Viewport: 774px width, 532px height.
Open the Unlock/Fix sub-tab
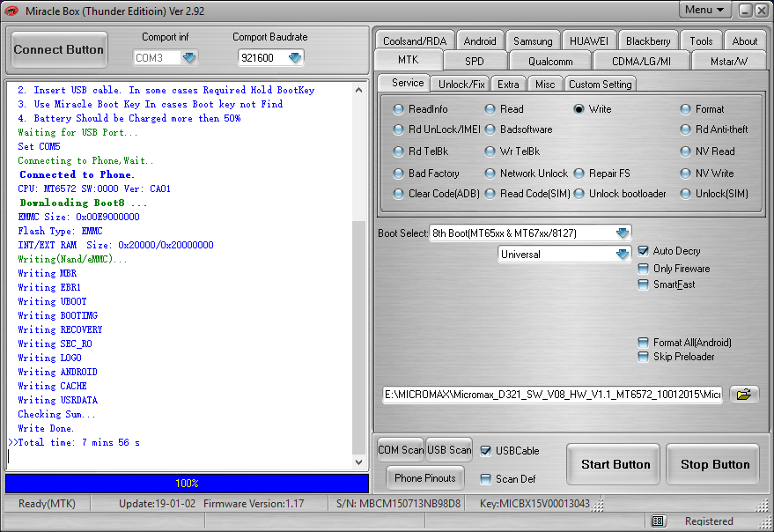coord(461,84)
